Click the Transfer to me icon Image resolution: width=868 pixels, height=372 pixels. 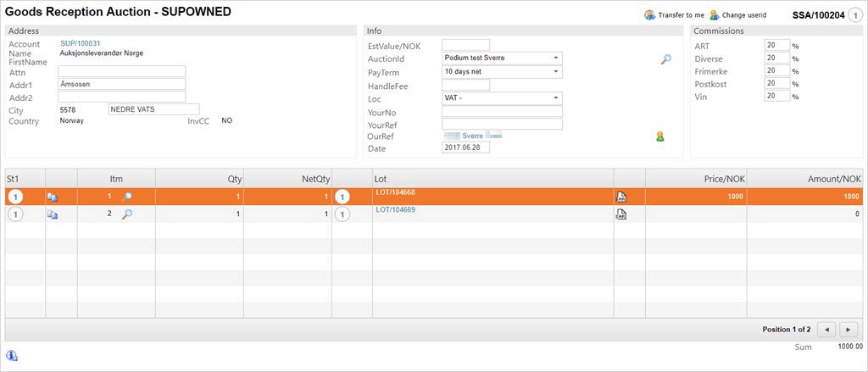649,15
